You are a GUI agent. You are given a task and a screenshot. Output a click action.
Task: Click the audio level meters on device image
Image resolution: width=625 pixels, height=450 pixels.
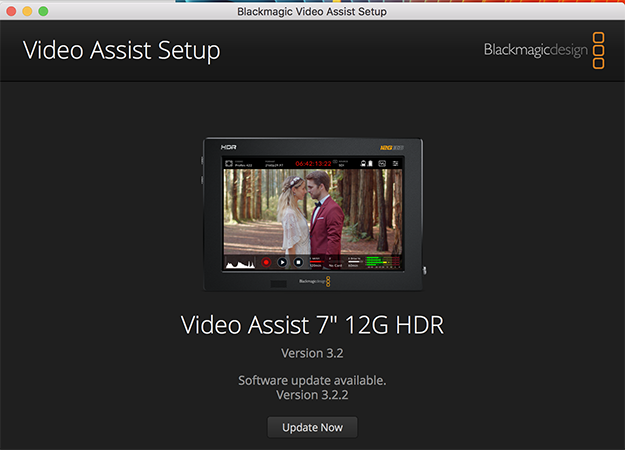tap(380, 263)
